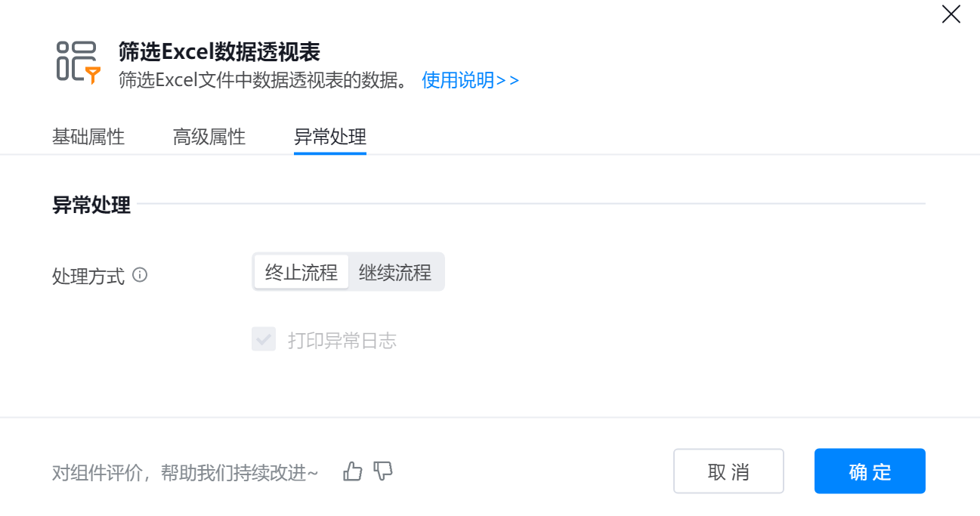Click the 筛选Excel文件中数据透视表的数据 description text
Screen dimensions: 980x516
(264, 80)
